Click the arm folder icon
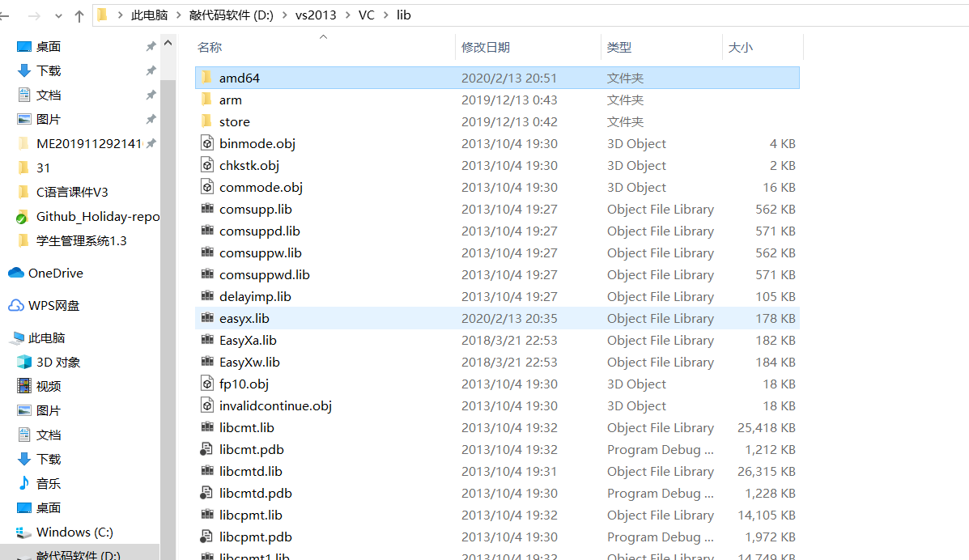969x560 pixels. pos(207,100)
